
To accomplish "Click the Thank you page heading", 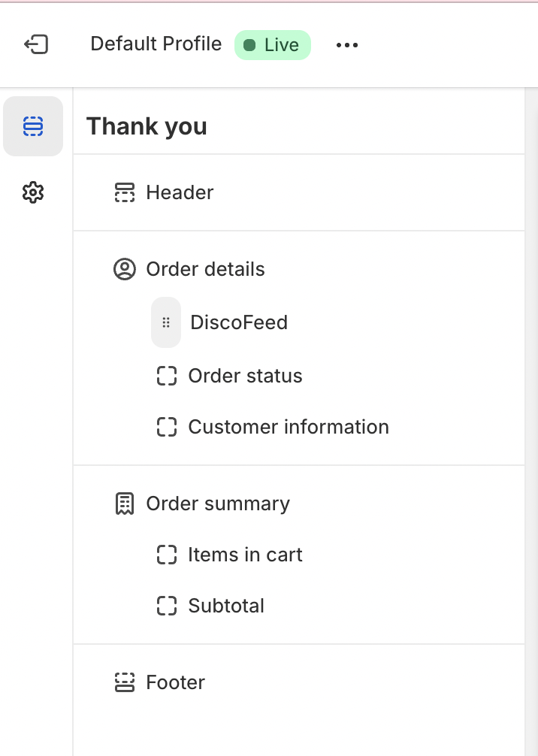I will (147, 127).
